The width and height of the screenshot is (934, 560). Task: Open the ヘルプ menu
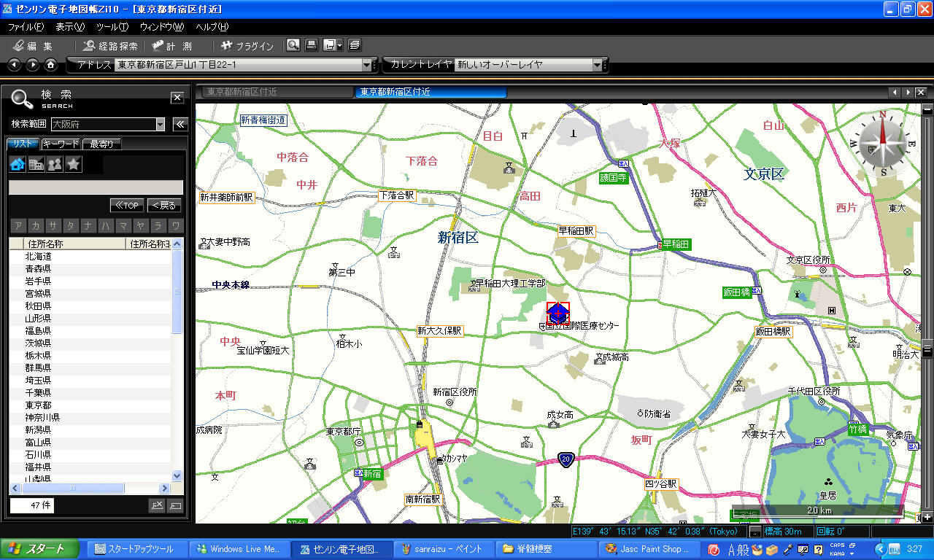coord(212,27)
